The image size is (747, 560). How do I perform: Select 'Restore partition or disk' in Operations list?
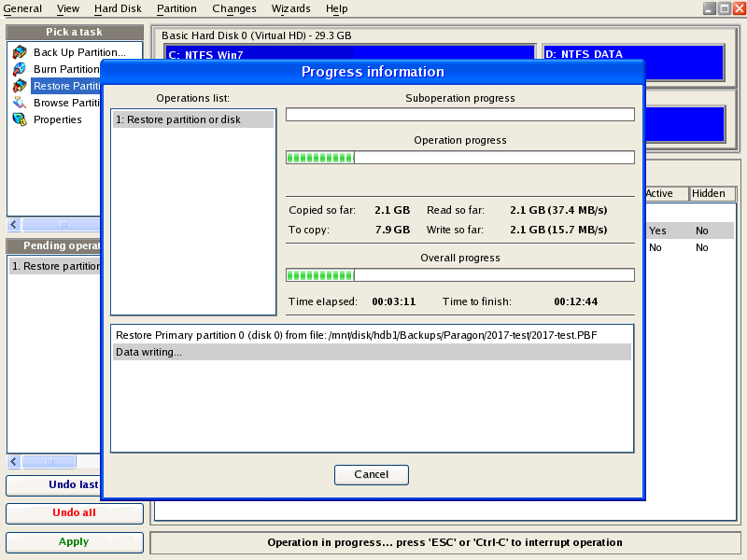coord(192,119)
